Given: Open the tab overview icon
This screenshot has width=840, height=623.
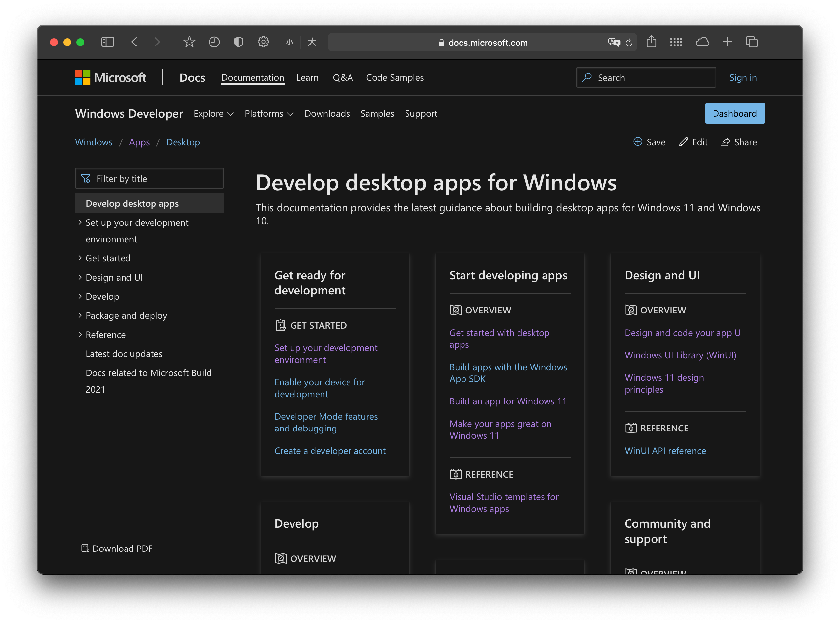Looking at the screenshot, I should pos(751,42).
